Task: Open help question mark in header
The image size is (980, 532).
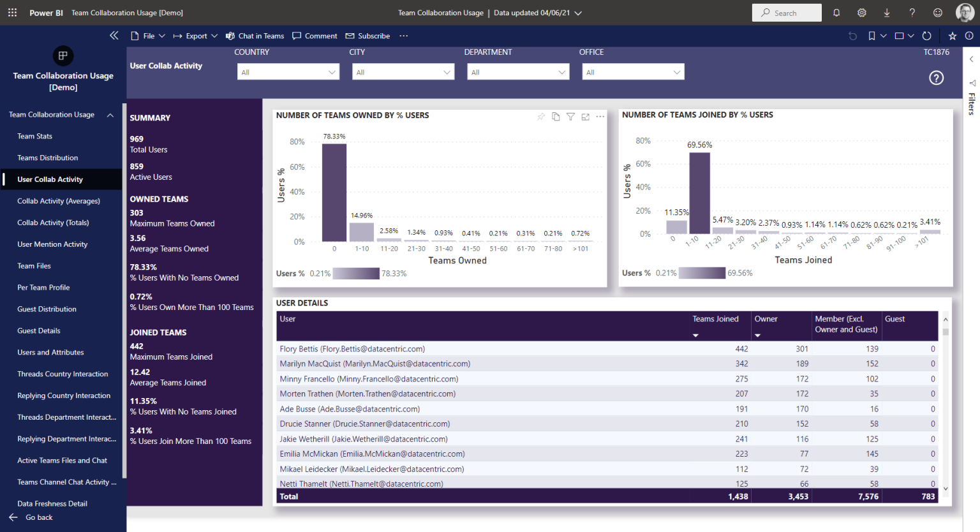Action: point(912,13)
